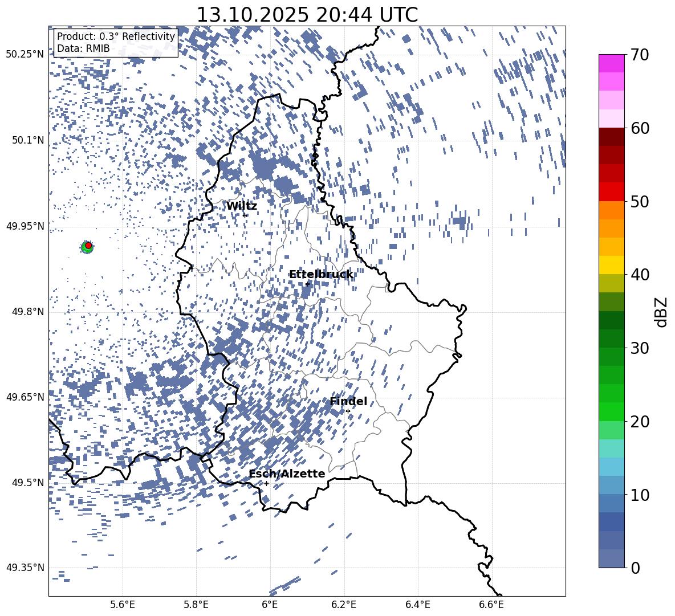Click the 50.25°N latitude label
The width and height of the screenshot is (675, 616).
[25, 55]
